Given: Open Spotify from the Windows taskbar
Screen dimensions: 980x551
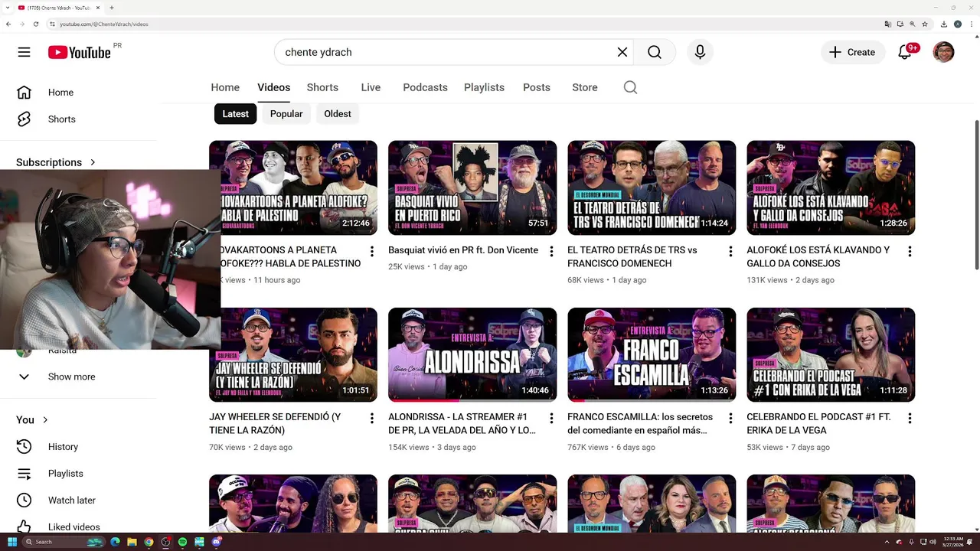Looking at the screenshot, I should point(182,542).
